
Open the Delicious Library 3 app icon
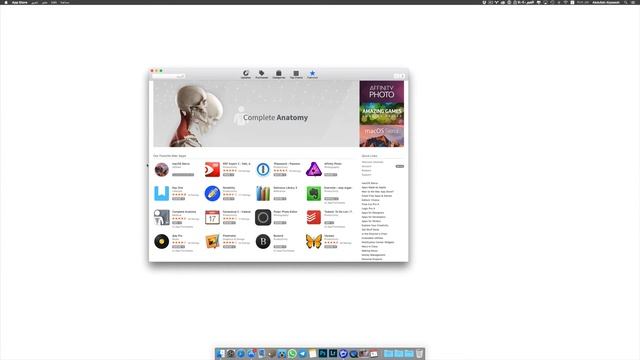point(263,193)
